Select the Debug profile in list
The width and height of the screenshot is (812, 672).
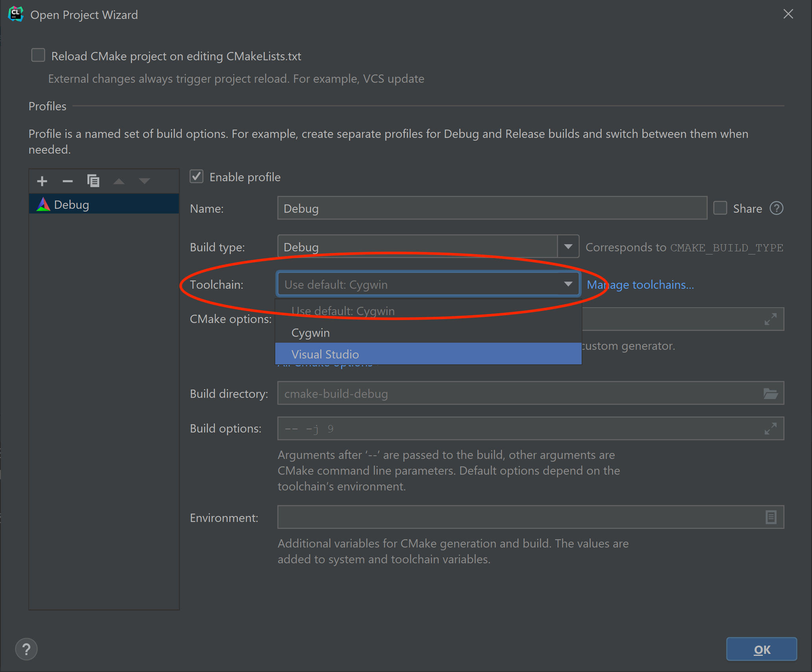pos(104,204)
